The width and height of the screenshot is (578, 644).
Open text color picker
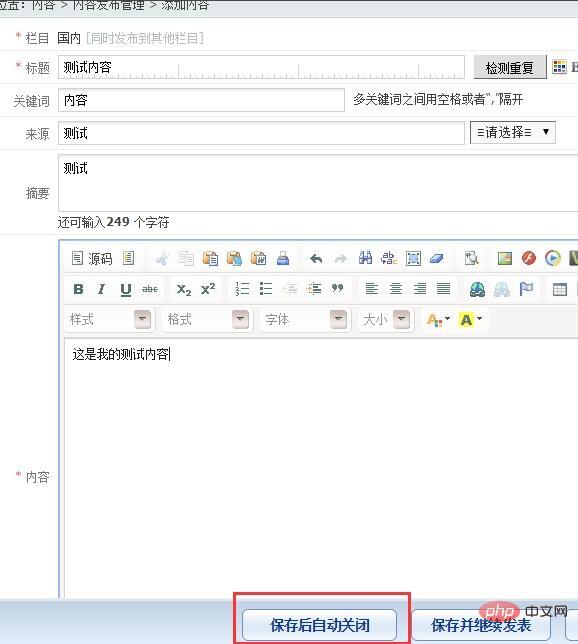click(438, 319)
